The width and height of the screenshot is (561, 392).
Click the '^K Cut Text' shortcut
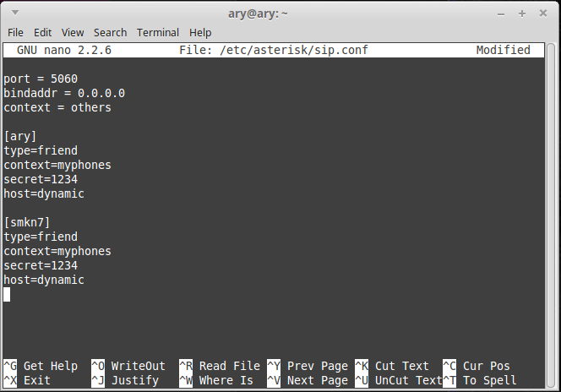pos(392,366)
